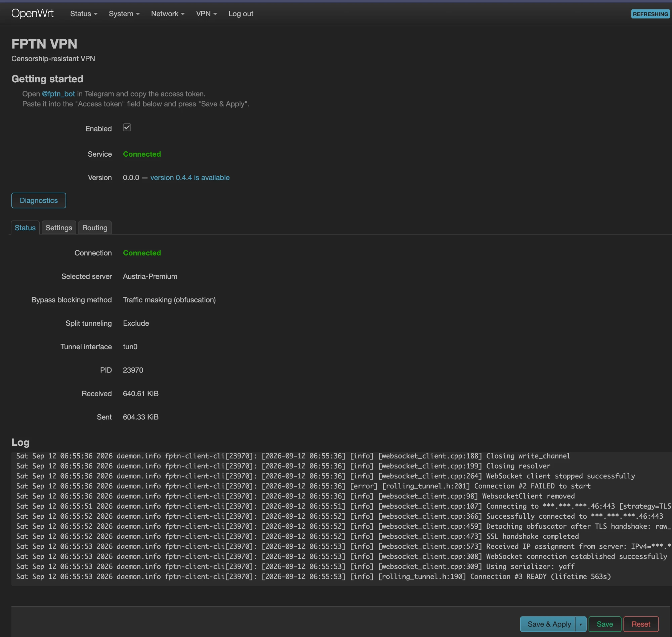Click Log out in the top bar
This screenshot has height=637, width=672.
click(x=241, y=14)
